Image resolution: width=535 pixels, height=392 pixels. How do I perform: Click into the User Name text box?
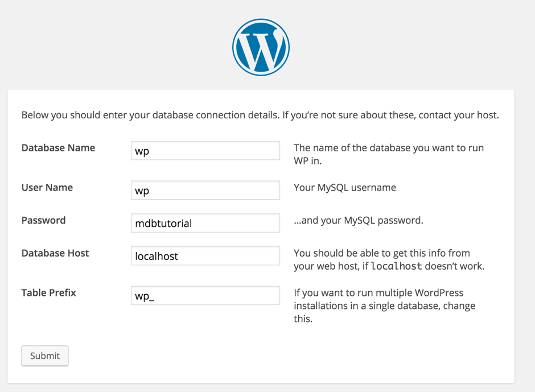[205, 191]
